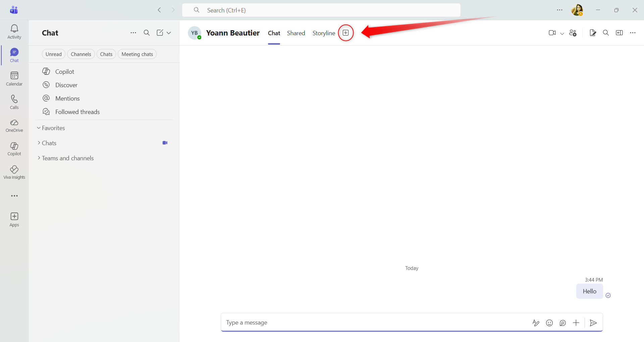Go back in navigation history

pyautogui.click(x=159, y=10)
